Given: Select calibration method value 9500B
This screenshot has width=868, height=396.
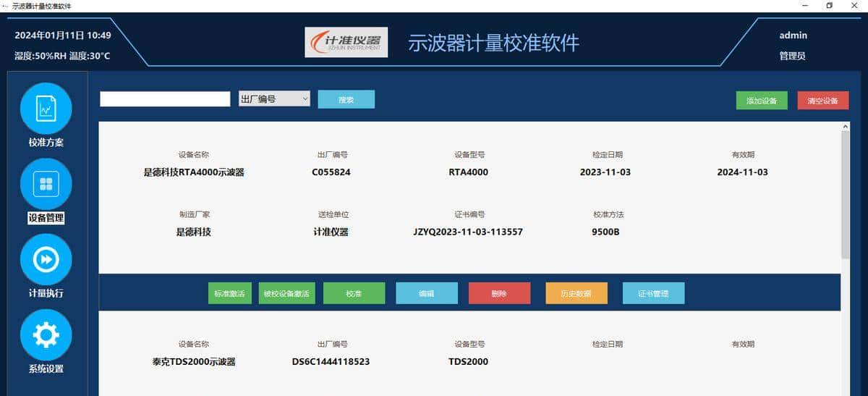Looking at the screenshot, I should (605, 232).
